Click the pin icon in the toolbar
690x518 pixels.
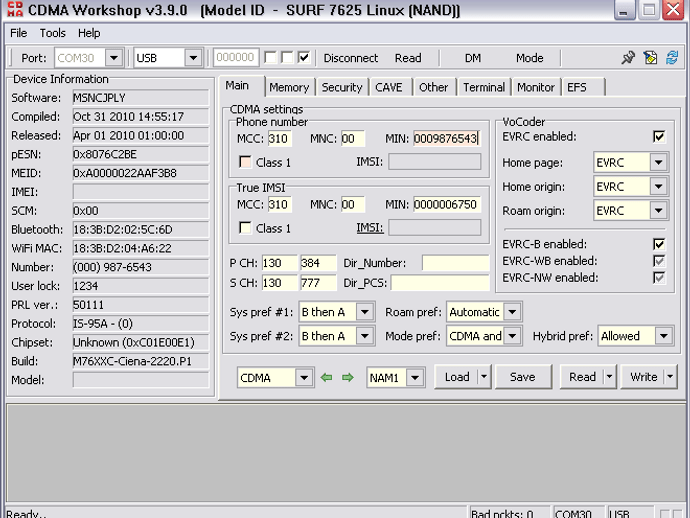[x=628, y=58]
